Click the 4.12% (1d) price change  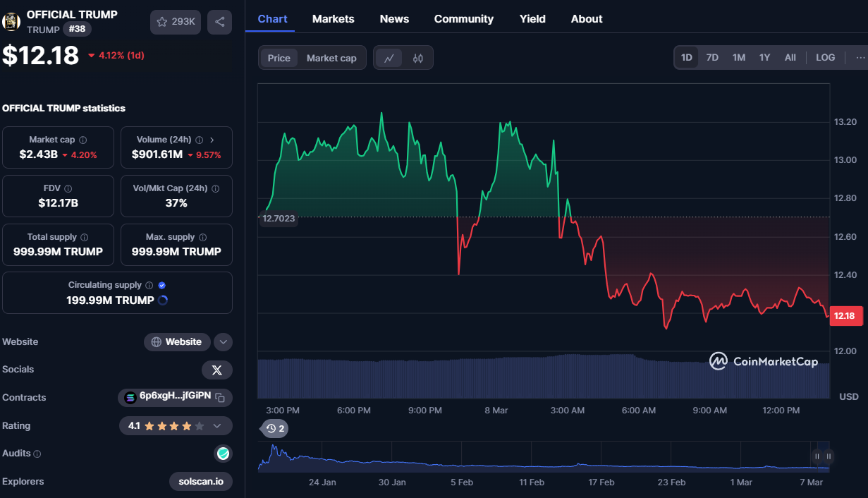coord(116,55)
